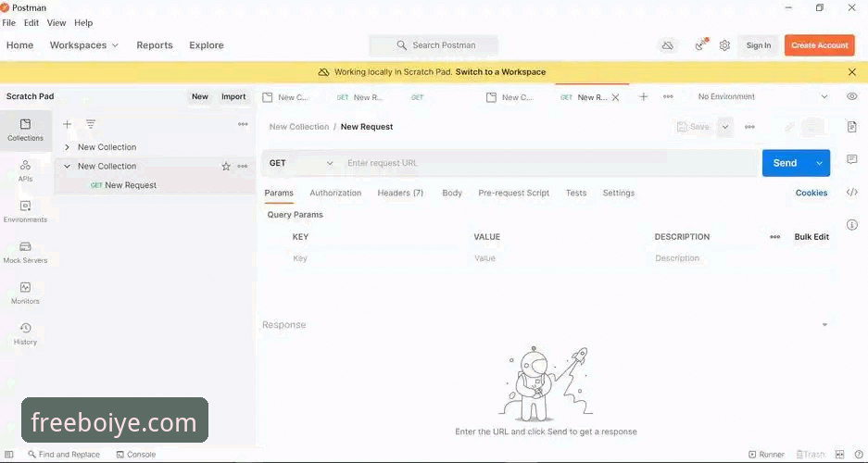This screenshot has width=868, height=463.
Task: Click the environment quick look eye icon
Action: click(x=852, y=96)
